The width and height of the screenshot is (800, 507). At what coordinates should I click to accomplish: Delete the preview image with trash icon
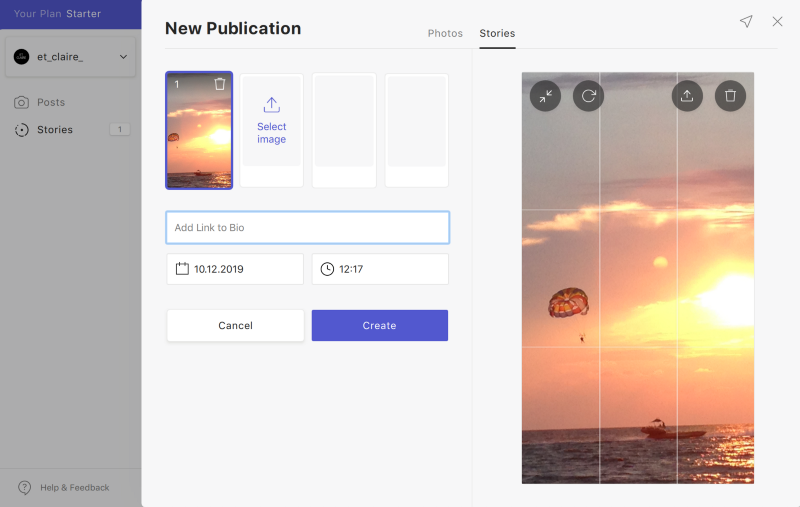click(730, 96)
